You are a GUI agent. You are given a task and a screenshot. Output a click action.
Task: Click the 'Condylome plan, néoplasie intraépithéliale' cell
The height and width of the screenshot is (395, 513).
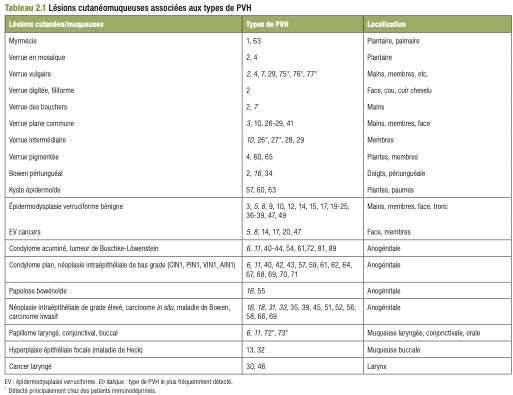[x=122, y=265]
